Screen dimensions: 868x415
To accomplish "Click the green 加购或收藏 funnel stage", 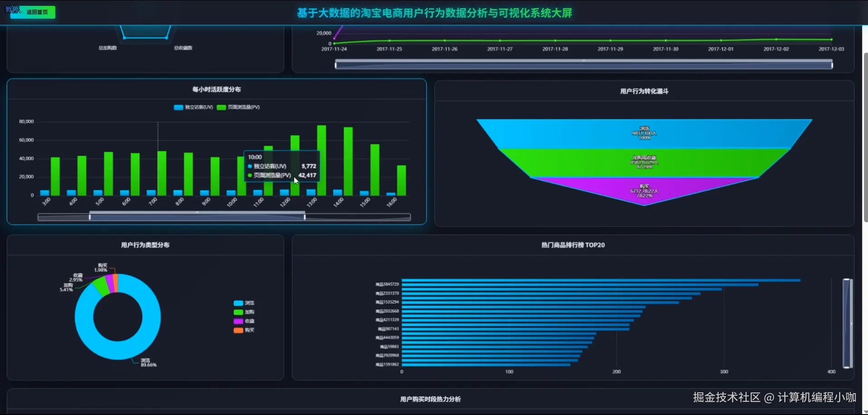I will pos(644,163).
